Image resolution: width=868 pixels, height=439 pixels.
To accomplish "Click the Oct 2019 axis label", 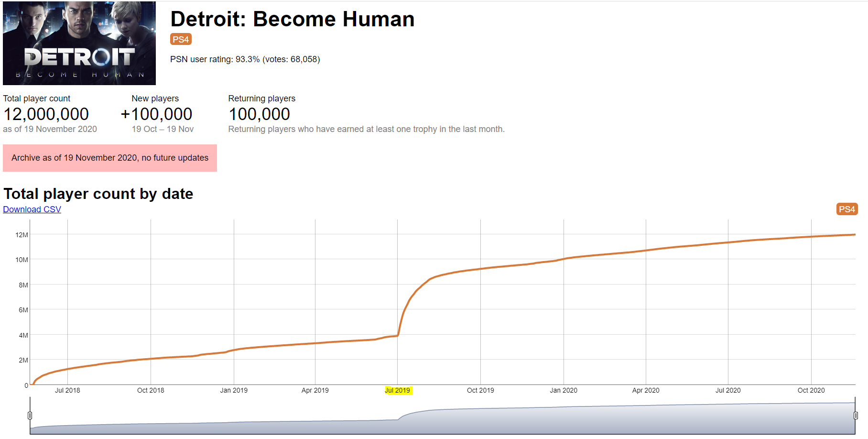I will [x=480, y=390].
